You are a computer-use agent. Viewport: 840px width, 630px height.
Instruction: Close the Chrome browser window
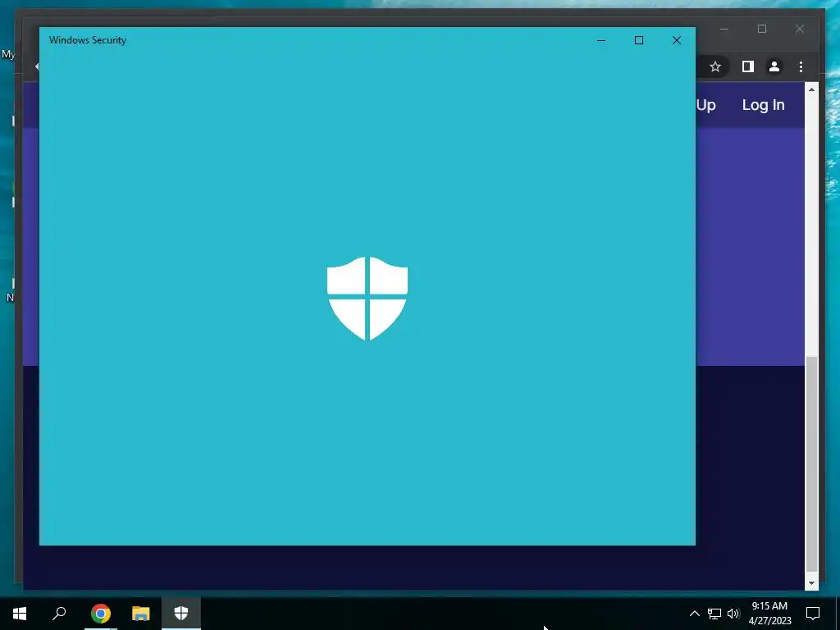pyautogui.click(x=800, y=29)
